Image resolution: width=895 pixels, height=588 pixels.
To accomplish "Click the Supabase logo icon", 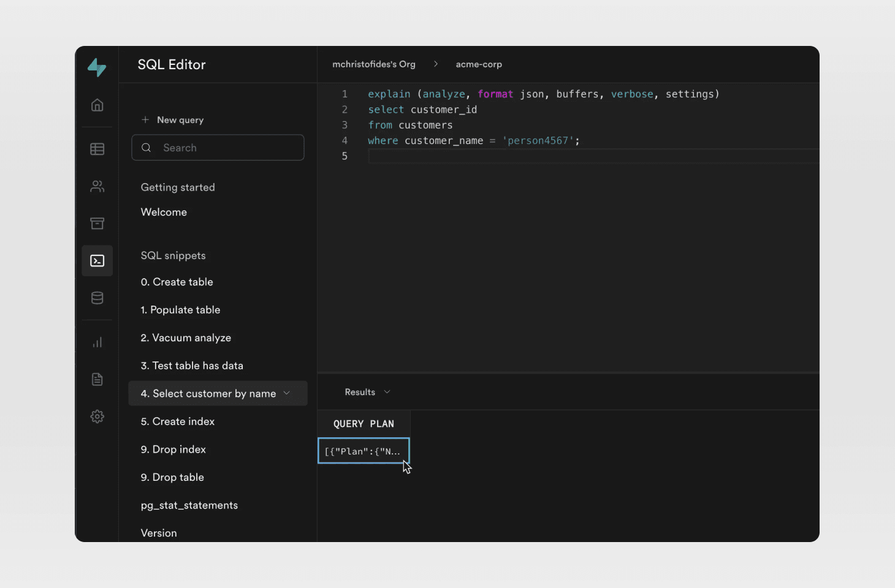I will click(97, 67).
